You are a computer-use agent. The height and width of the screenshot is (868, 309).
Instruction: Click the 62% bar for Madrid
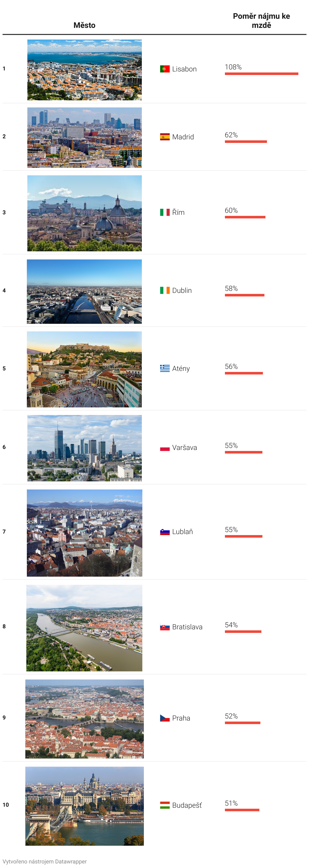coord(246,142)
